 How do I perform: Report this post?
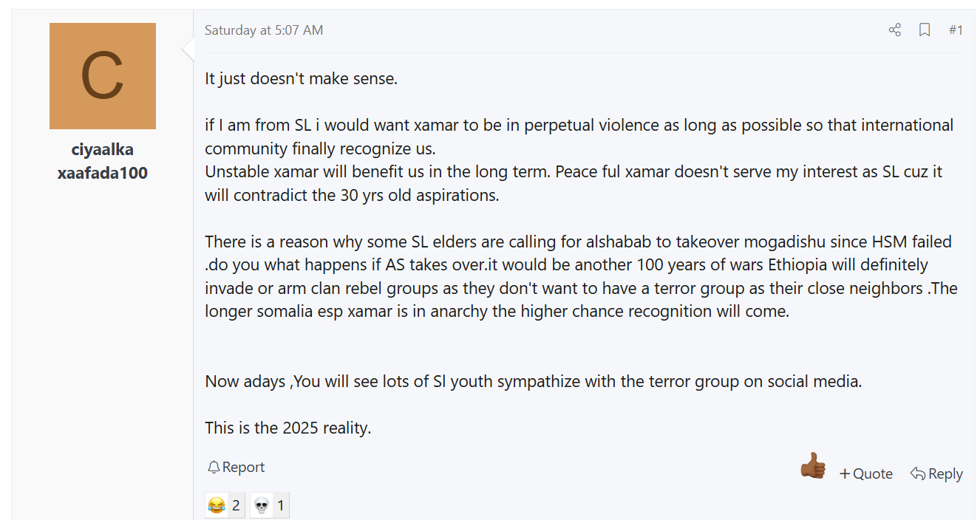[236, 467]
